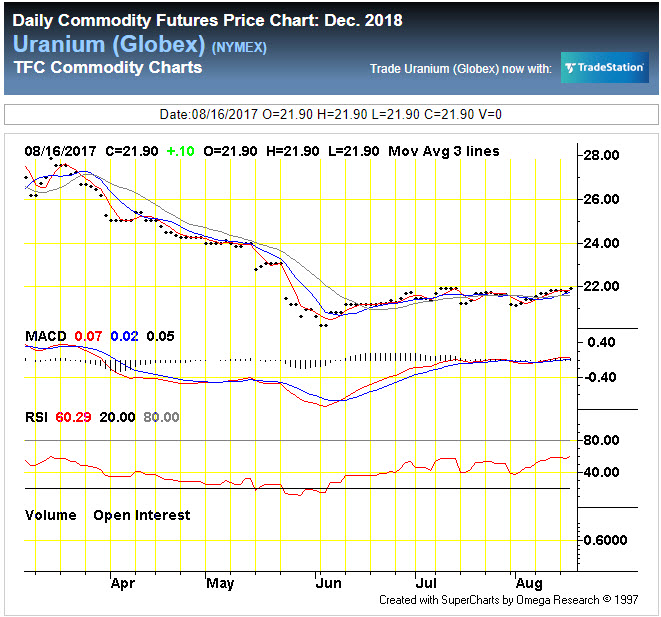Select the Apr month marker on axis
661x617 pixels.
coord(123,580)
